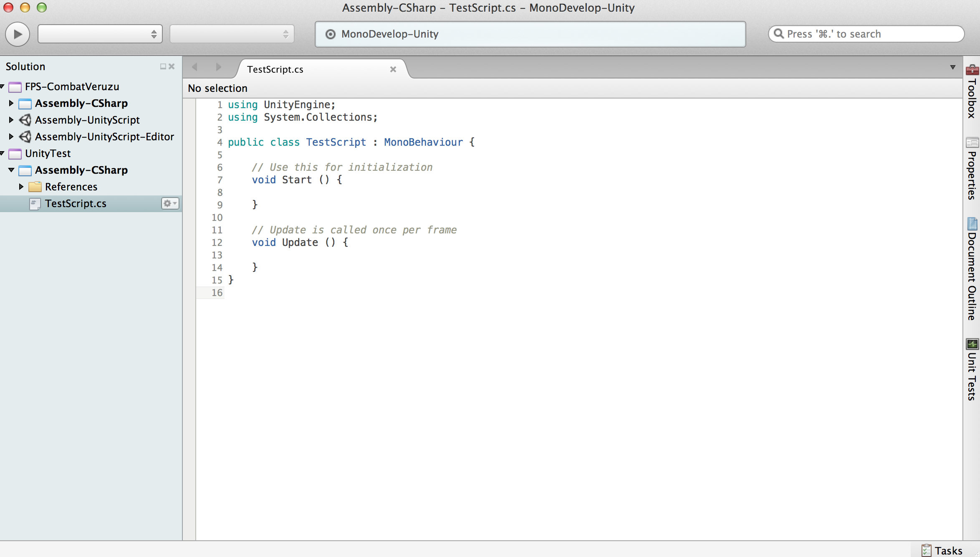Collapse the UnityTest Assembly-CSharp project

pos(11,170)
